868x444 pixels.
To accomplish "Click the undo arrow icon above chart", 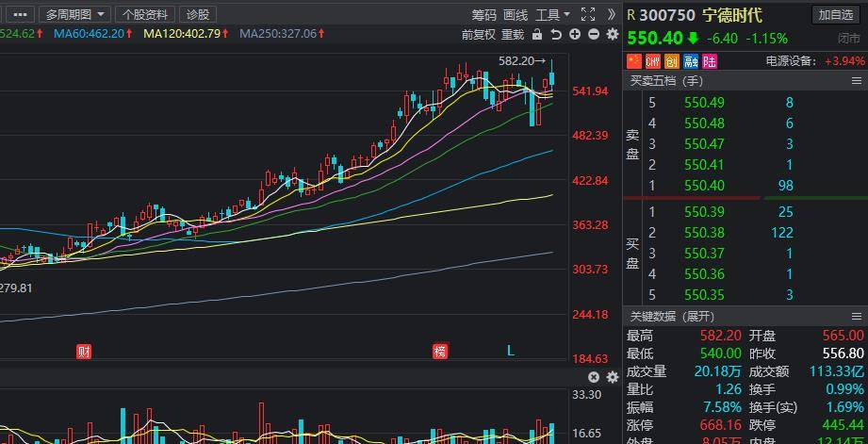I will (556, 34).
